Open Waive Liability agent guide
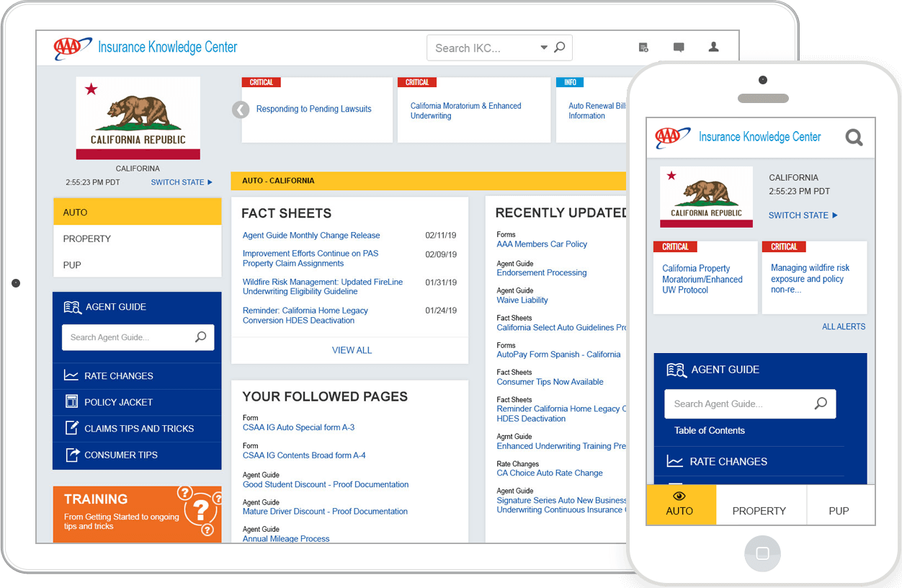The height and width of the screenshot is (588, 902). click(522, 300)
